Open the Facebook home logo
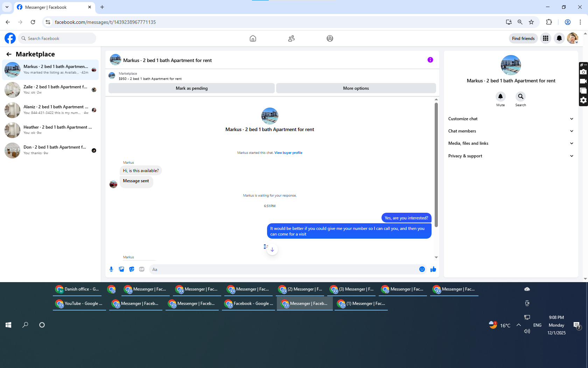The image size is (588, 368). click(10, 38)
